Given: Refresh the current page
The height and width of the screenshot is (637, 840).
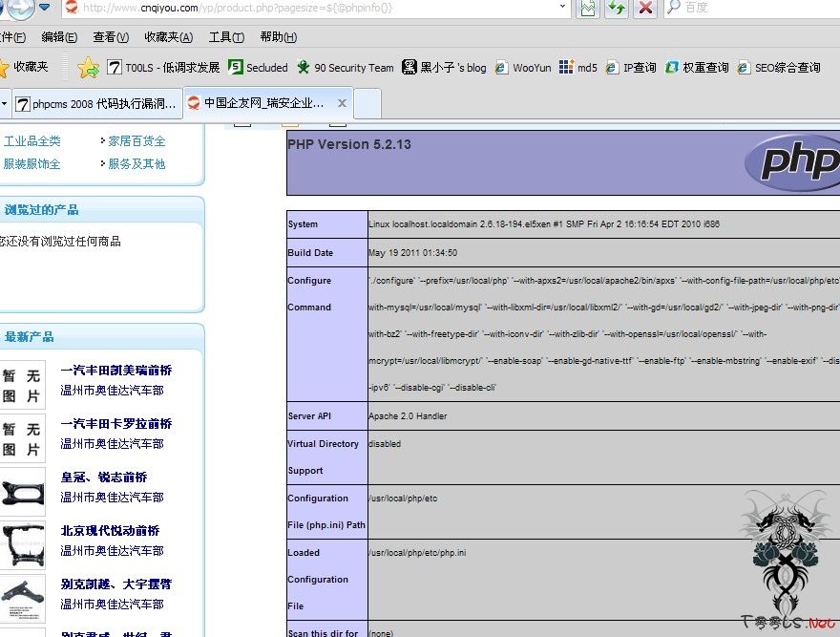Looking at the screenshot, I should pos(616,10).
